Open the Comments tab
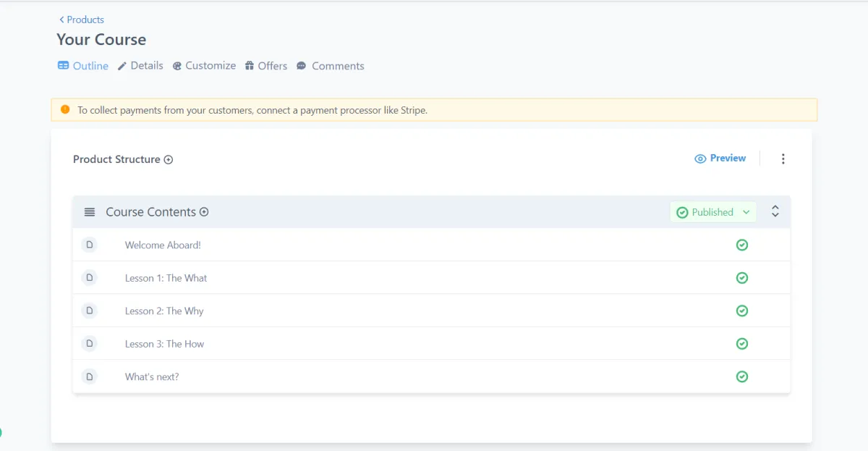This screenshot has height=451, width=868. point(330,66)
